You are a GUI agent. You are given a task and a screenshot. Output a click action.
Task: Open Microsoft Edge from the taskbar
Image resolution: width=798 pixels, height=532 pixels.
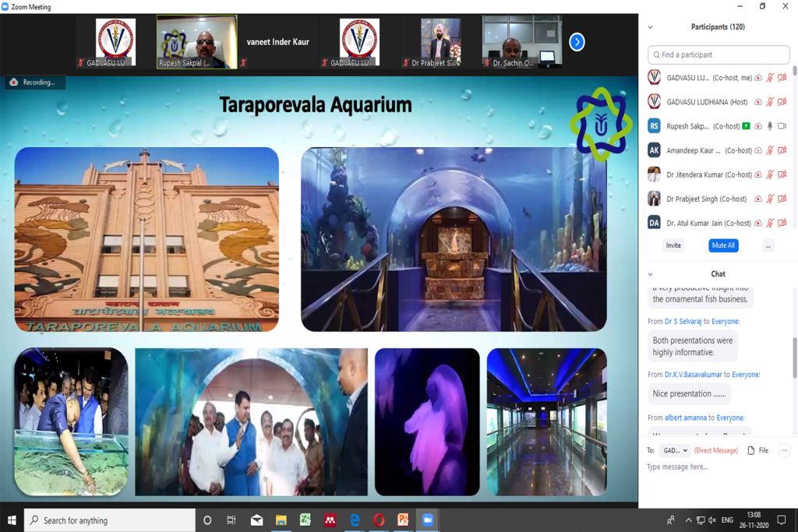pyautogui.click(x=355, y=520)
